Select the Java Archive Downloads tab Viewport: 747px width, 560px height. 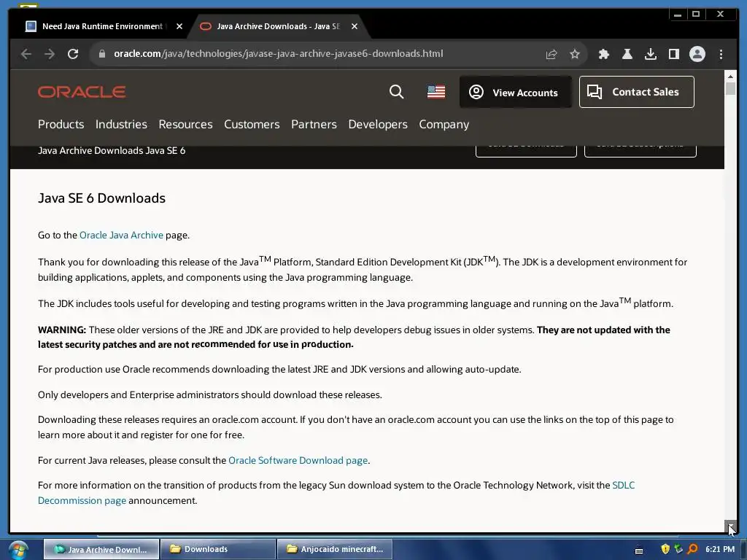[278, 26]
